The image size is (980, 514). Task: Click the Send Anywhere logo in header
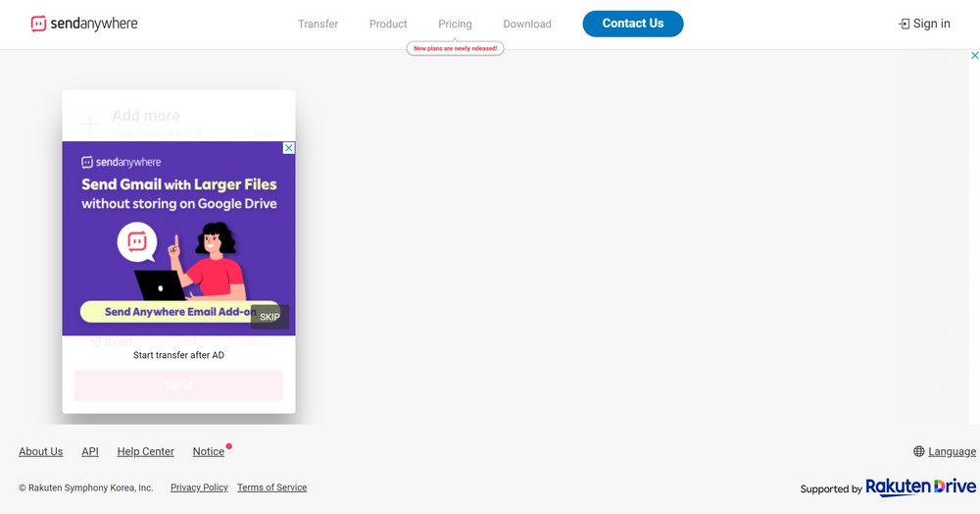point(84,24)
